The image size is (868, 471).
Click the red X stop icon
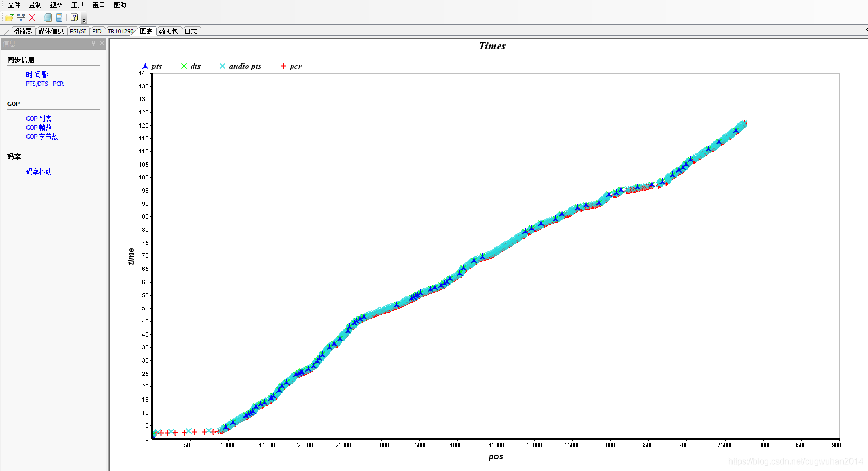(32, 17)
